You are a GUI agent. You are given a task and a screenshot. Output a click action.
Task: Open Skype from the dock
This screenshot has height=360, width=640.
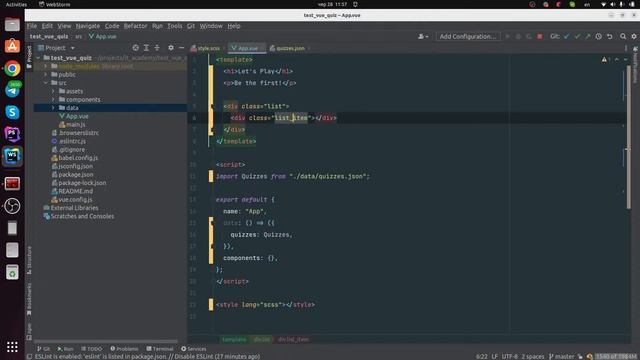[x=12, y=112]
